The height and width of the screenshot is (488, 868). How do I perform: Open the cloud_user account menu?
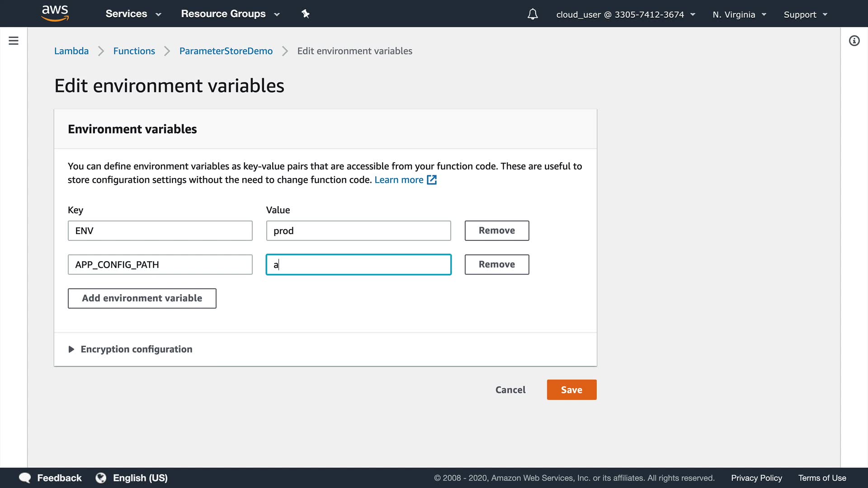[x=625, y=14]
